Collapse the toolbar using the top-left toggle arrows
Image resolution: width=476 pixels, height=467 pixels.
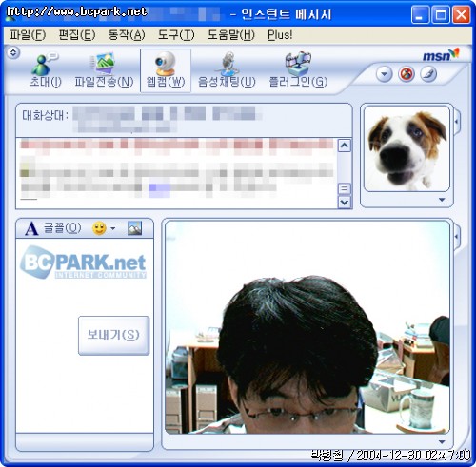point(13,52)
